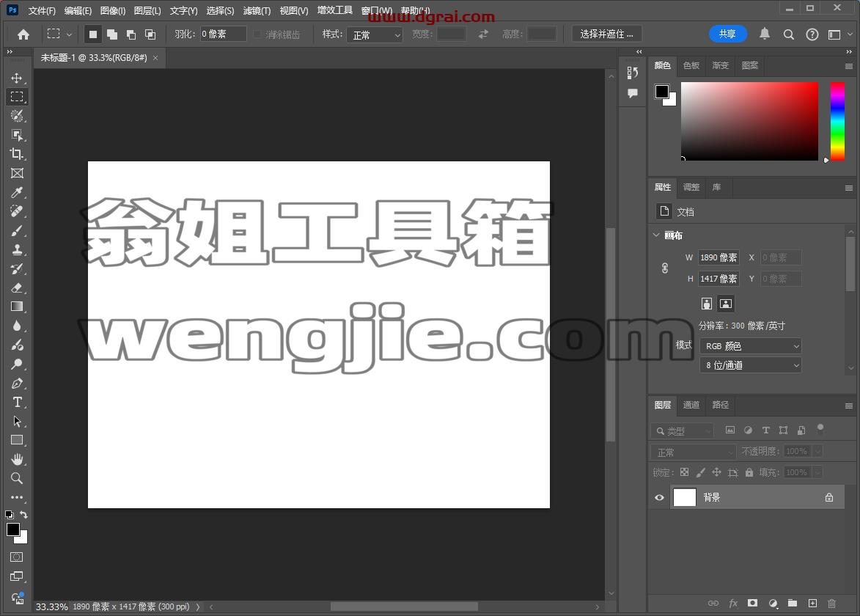Collapse the 画布 section
Screen dimensions: 860x616
point(656,235)
